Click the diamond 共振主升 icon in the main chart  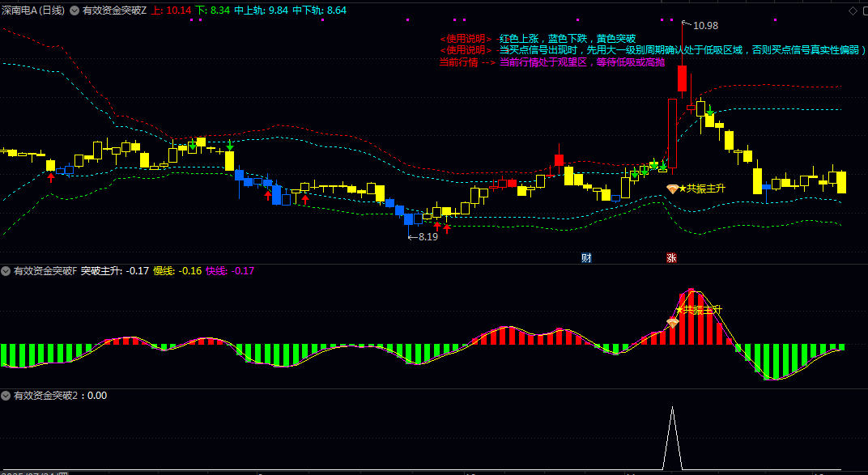point(672,189)
